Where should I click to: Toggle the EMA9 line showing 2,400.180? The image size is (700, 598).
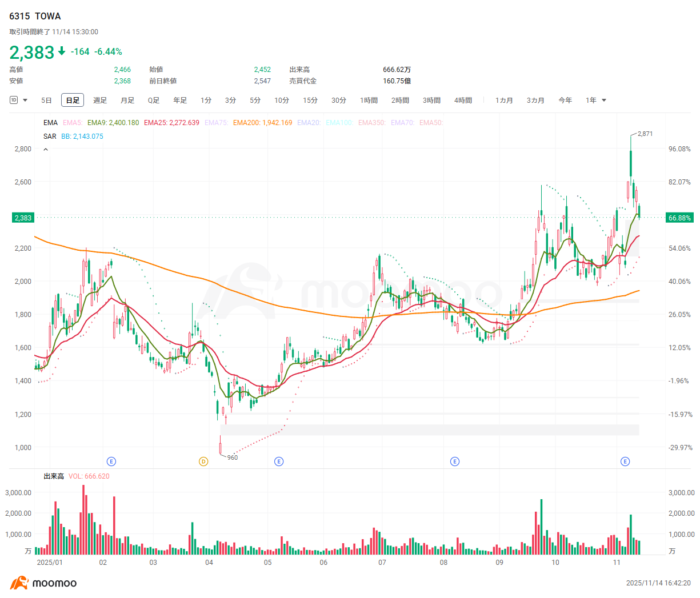point(113,123)
